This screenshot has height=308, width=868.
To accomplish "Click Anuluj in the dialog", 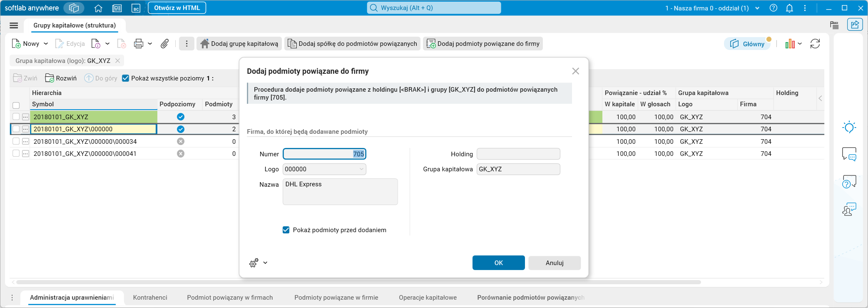I will coord(555,263).
